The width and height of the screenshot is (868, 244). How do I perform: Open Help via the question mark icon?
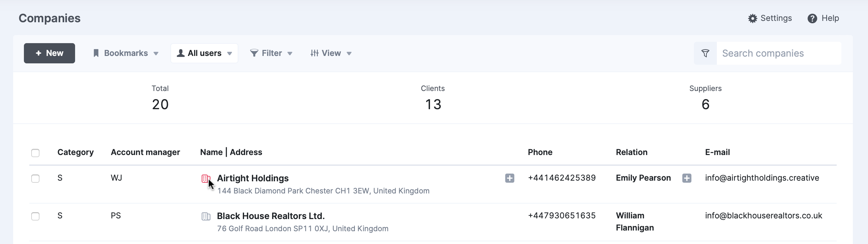click(812, 18)
